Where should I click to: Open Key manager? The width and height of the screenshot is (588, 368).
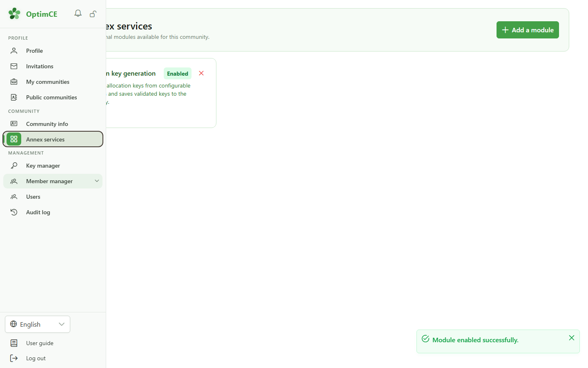pos(53,166)
